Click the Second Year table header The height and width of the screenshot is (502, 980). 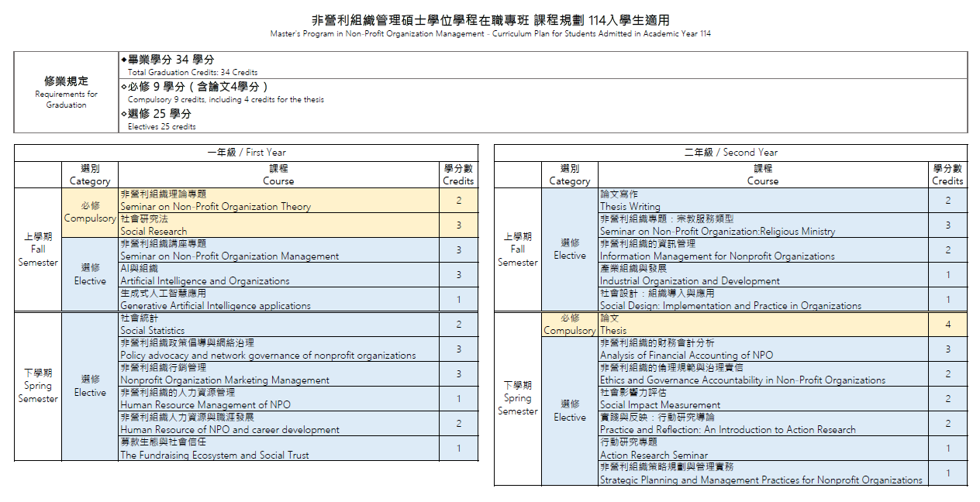tap(730, 153)
